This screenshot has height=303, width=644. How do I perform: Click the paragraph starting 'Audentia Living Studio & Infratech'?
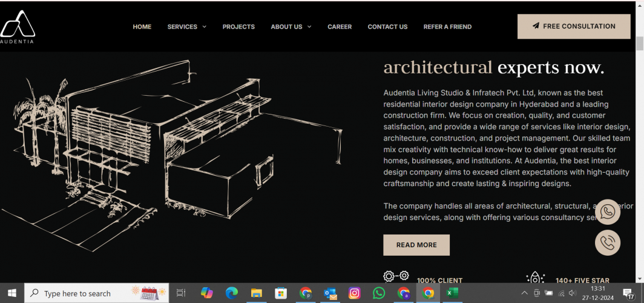[507, 138]
